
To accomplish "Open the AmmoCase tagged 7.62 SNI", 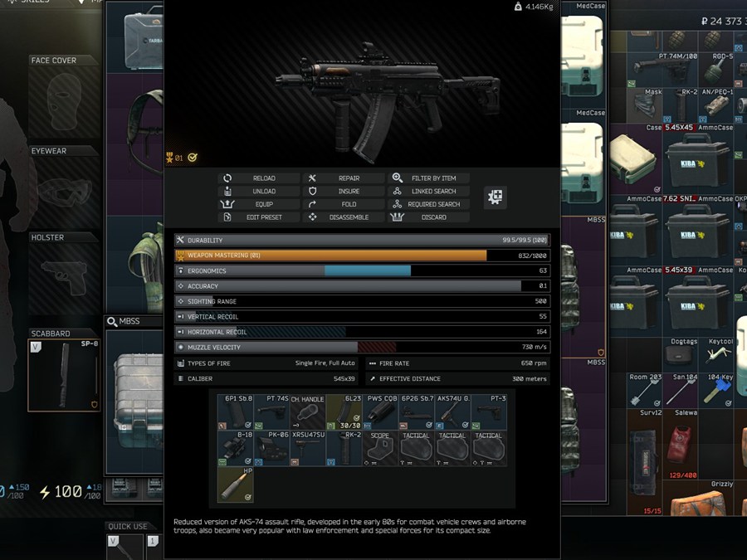I will coord(698,230).
